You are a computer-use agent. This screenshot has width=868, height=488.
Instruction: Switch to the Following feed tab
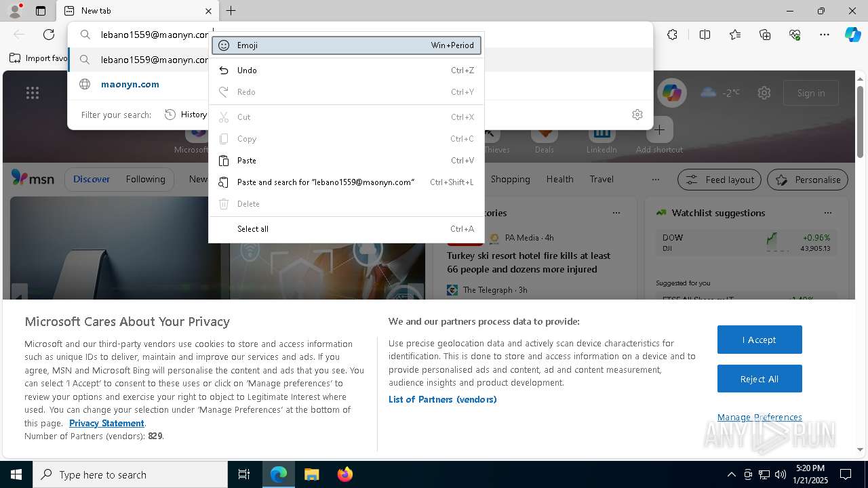145,179
